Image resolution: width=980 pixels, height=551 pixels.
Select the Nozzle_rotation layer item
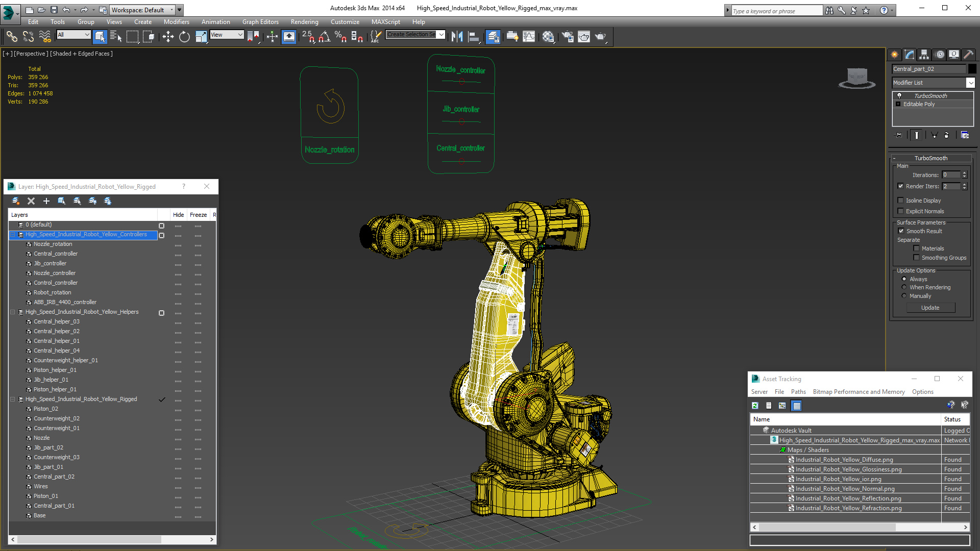point(53,244)
